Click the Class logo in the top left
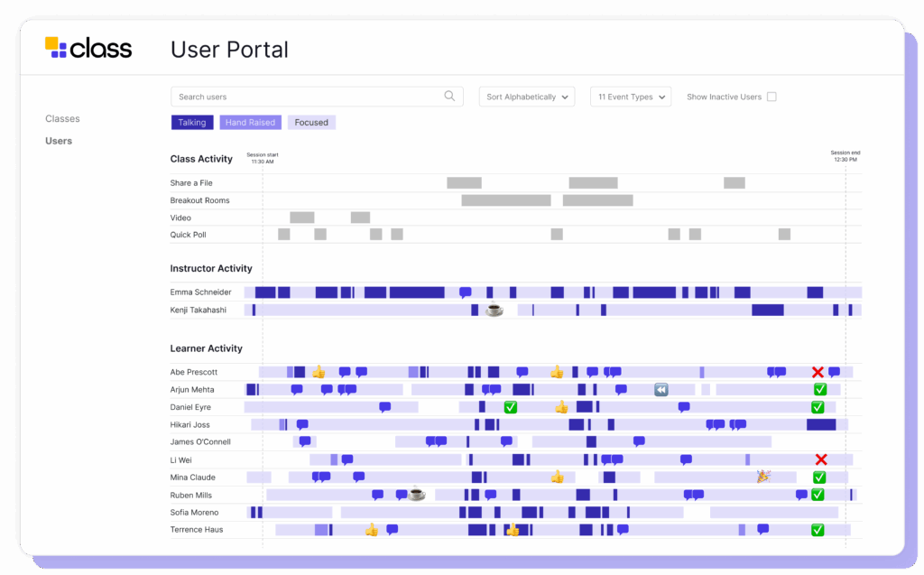Image resolution: width=924 pixels, height=575 pixels. pyautogui.click(x=88, y=47)
